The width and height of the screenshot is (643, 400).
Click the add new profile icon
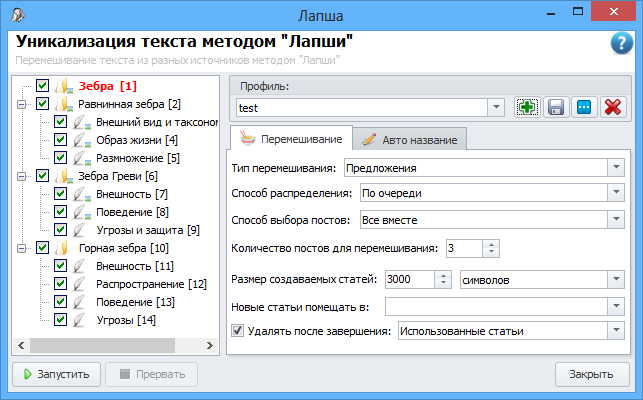[x=527, y=107]
